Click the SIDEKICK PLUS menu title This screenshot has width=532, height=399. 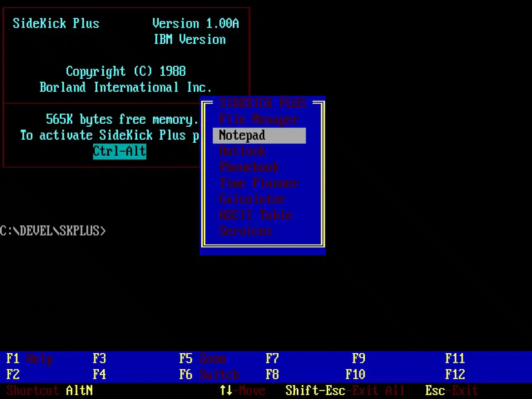pyautogui.click(x=262, y=104)
